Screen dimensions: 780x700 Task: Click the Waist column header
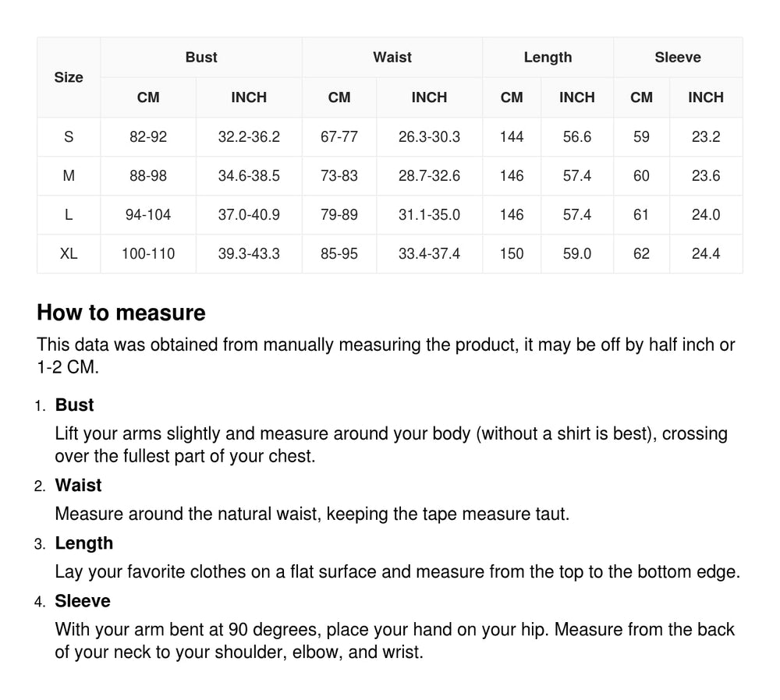click(x=392, y=58)
